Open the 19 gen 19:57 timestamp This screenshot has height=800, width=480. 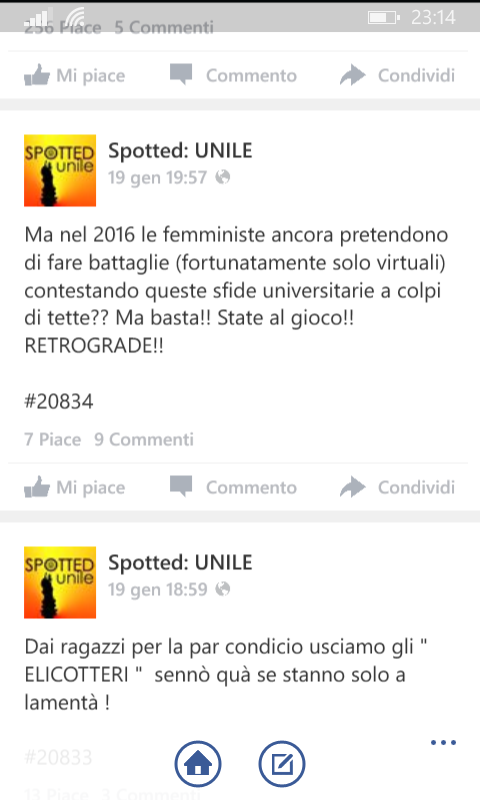[157, 178]
